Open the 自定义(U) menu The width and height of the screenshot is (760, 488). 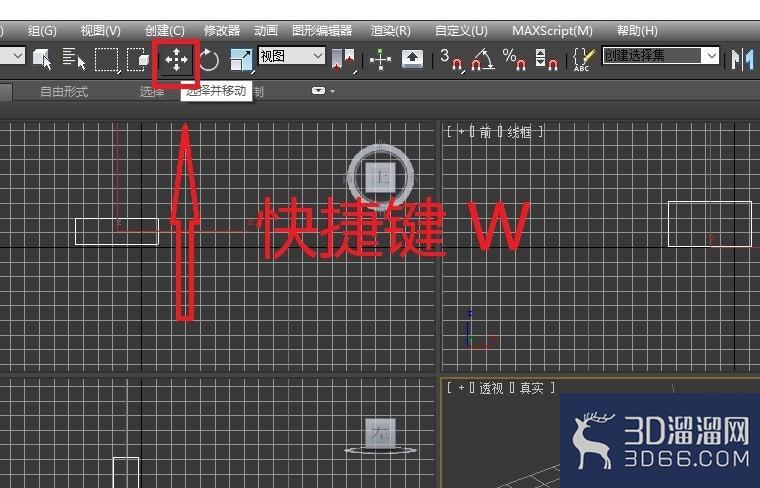(461, 31)
